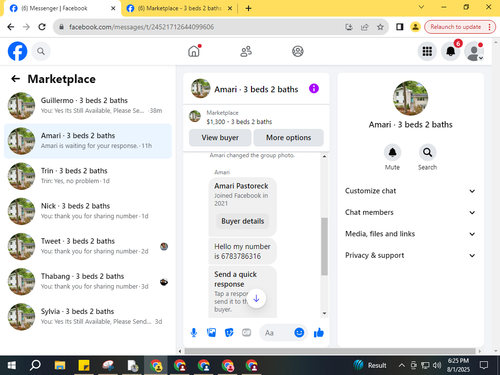Install the app via address bar install icon

click(349, 27)
